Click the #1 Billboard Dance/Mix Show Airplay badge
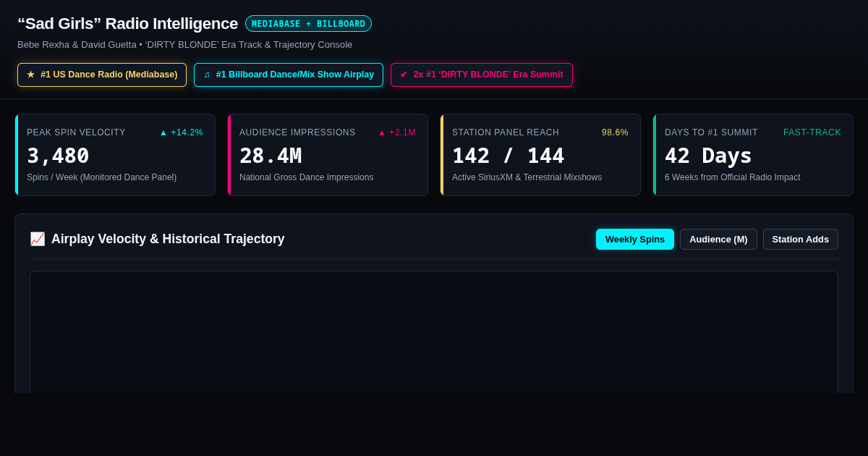Viewport: 868px width, 456px height. coord(289,75)
